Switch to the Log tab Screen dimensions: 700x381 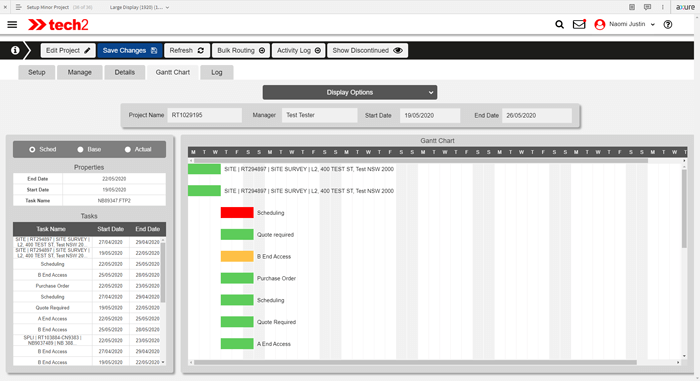[217, 72]
